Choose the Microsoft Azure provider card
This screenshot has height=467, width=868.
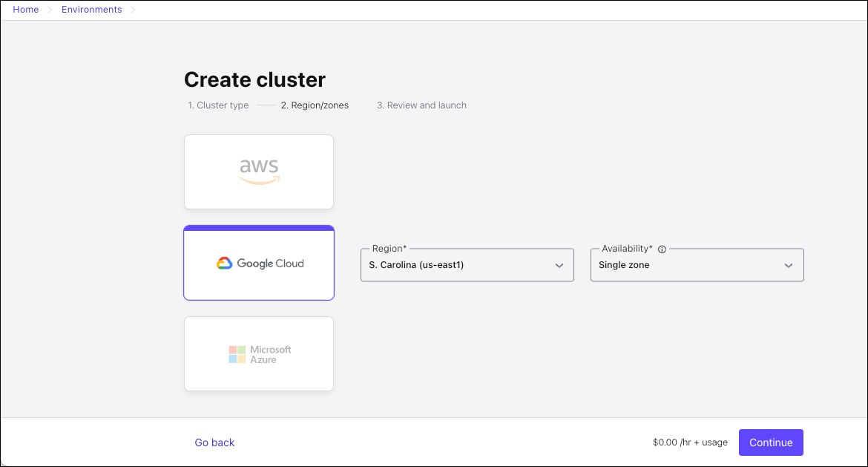click(259, 354)
